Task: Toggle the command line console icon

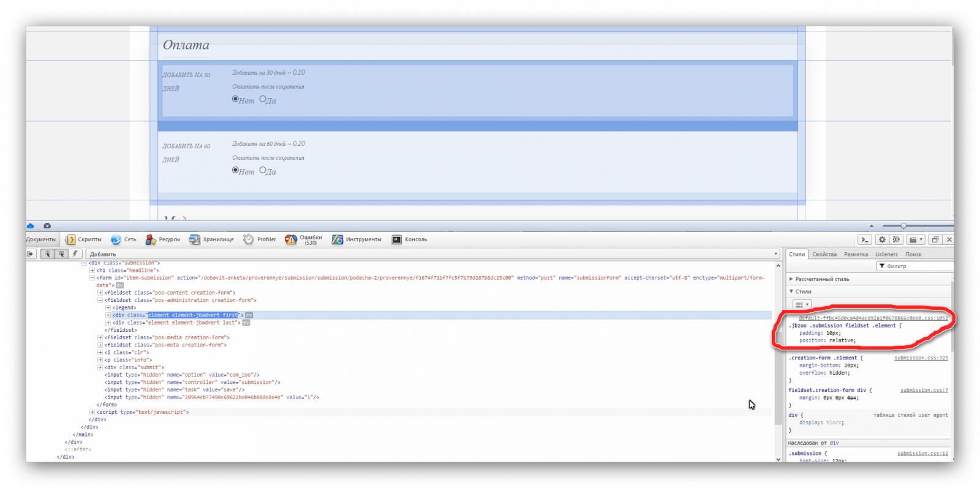Action: [864, 239]
